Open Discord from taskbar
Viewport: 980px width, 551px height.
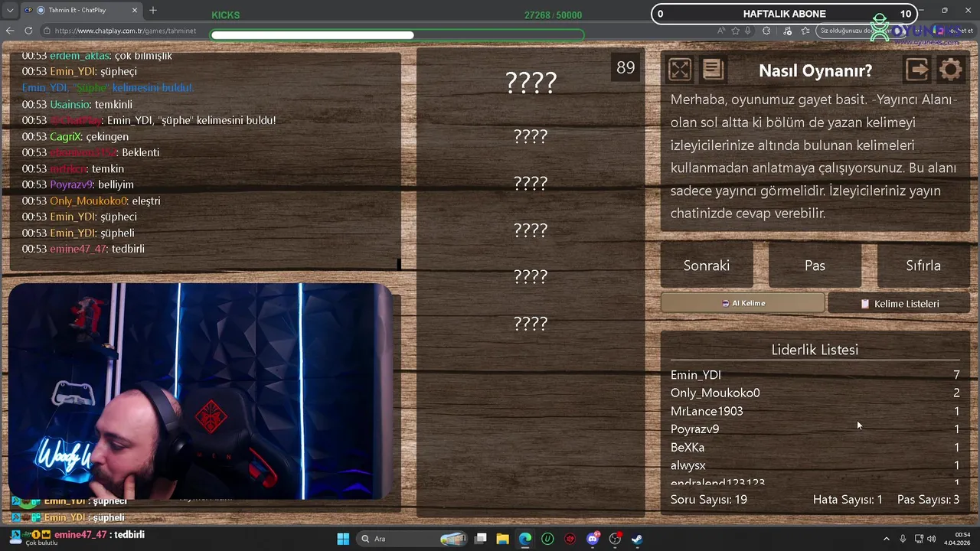coord(593,539)
